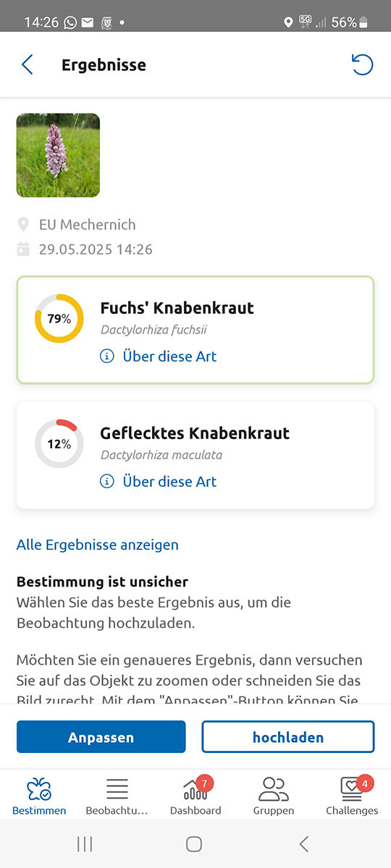This screenshot has width=391, height=868.
Task: Open Über diese Art for Fuchs' Knabenkraut
Action: [x=169, y=356]
